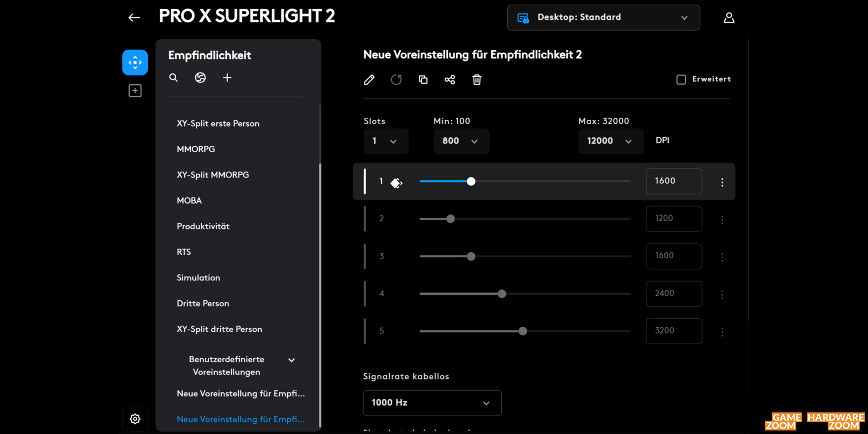Click the slot 2 DPI slider handle
Viewport: 868px width, 434px height.
(450, 219)
